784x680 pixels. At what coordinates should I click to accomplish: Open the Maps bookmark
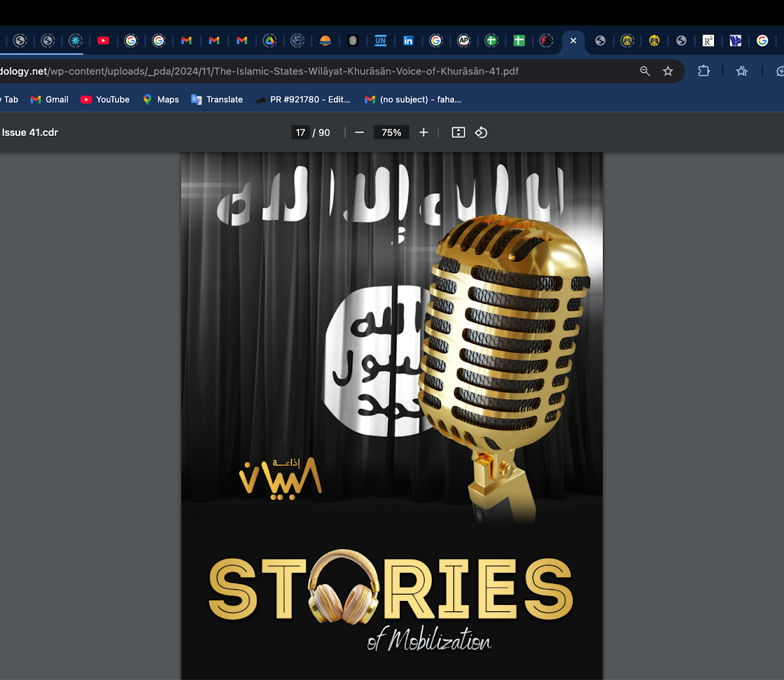[x=161, y=99]
